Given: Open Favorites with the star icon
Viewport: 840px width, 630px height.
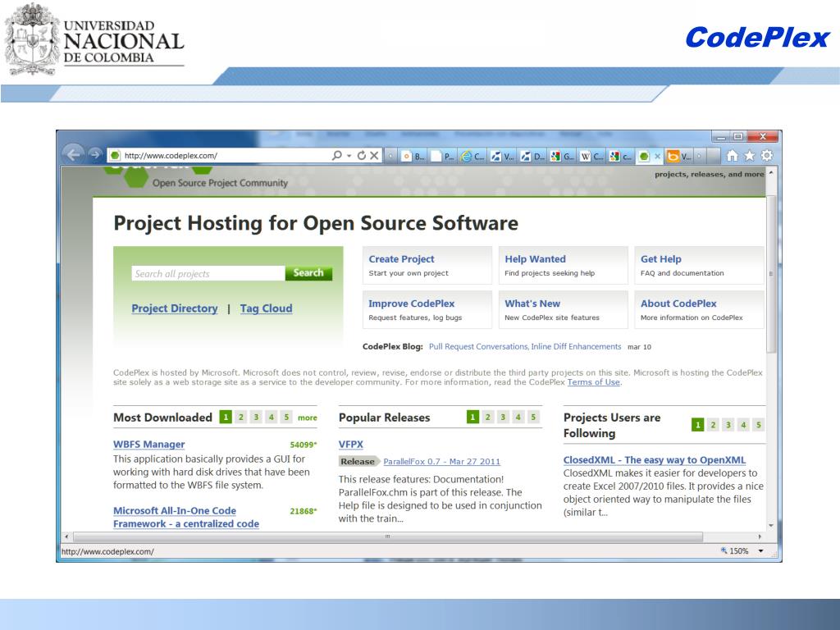Looking at the screenshot, I should tap(750, 155).
